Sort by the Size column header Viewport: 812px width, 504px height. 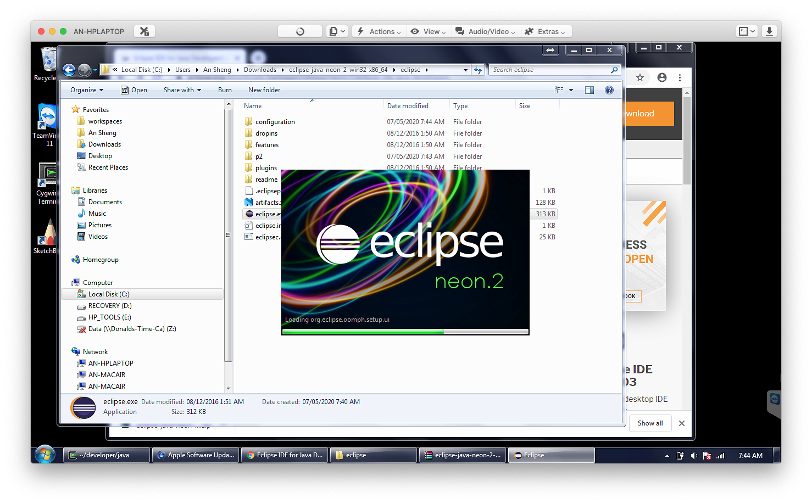pyautogui.click(x=537, y=106)
